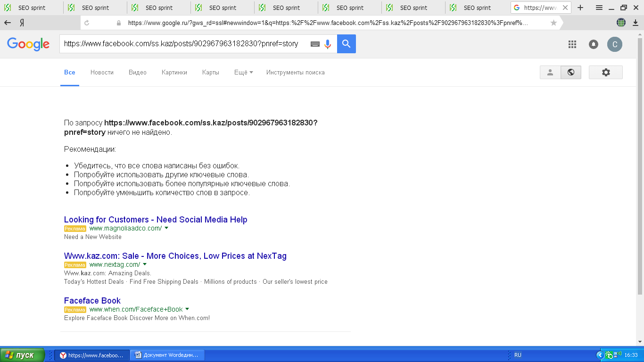Click the 'ничего не найдено' message text
Image resolution: width=644 pixels, height=362 pixels.
pyautogui.click(x=140, y=132)
